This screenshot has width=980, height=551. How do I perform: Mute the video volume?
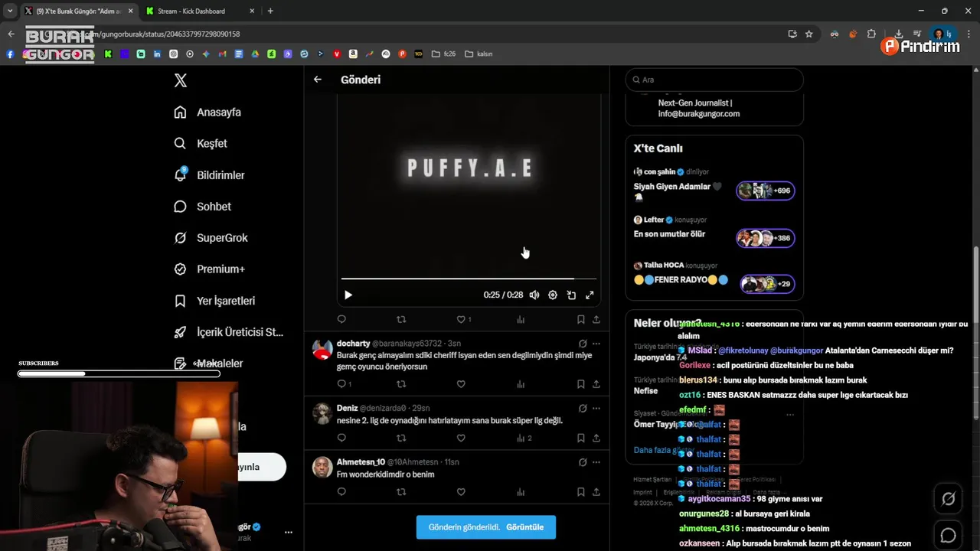pyautogui.click(x=534, y=295)
